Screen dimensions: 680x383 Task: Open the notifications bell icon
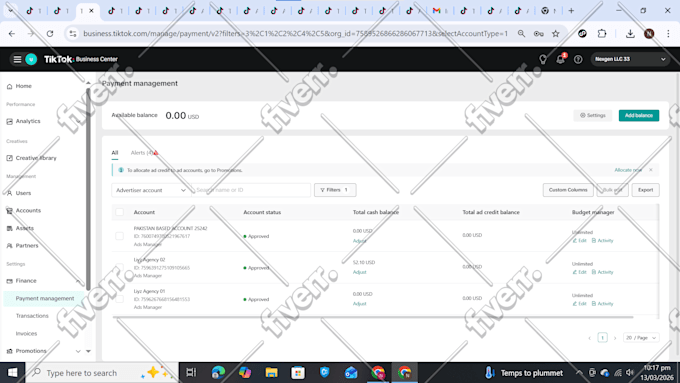[x=561, y=59]
